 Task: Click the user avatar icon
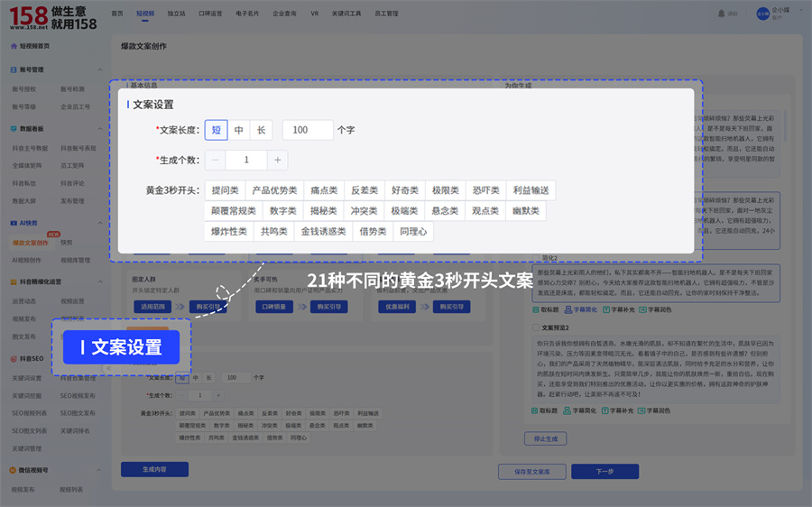pyautogui.click(x=763, y=14)
